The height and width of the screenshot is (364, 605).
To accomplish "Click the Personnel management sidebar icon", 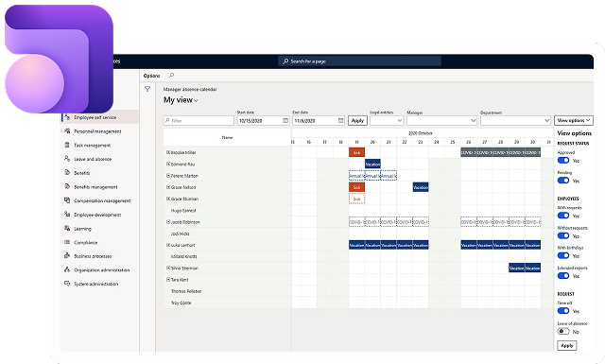I will [x=67, y=131].
